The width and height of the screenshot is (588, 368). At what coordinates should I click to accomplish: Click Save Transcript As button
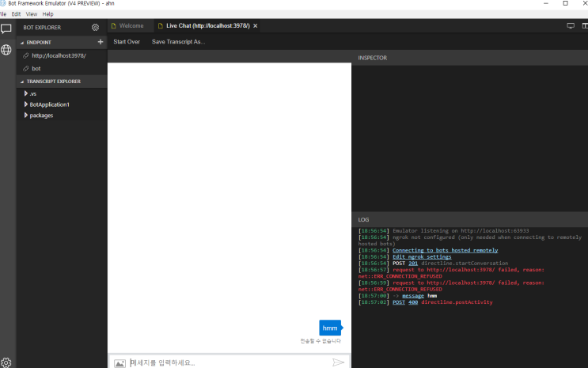(x=179, y=42)
